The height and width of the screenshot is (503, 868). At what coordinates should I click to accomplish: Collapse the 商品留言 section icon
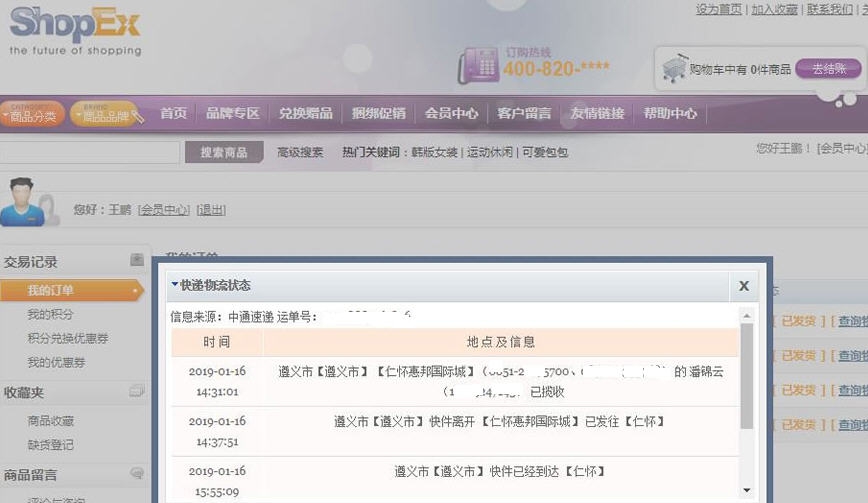(x=137, y=473)
